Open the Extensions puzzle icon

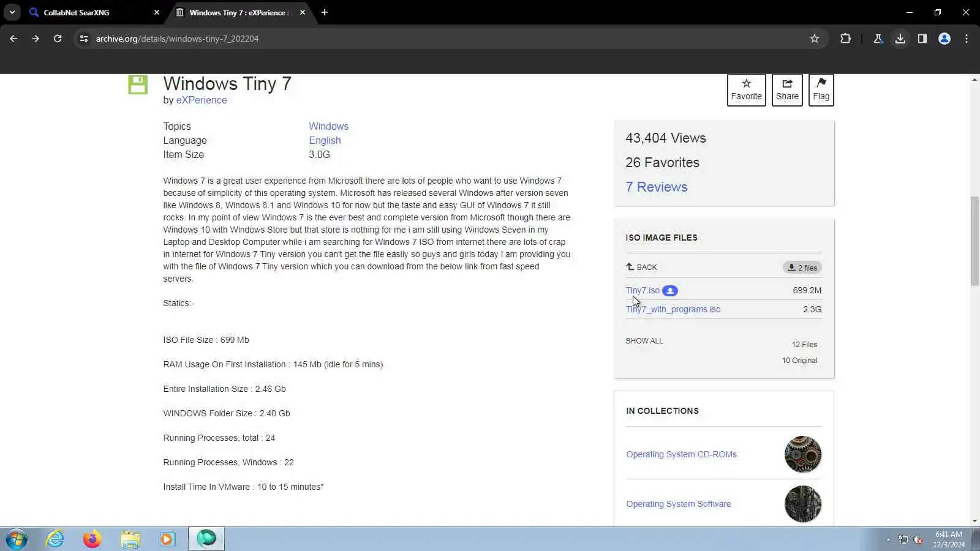click(x=845, y=39)
